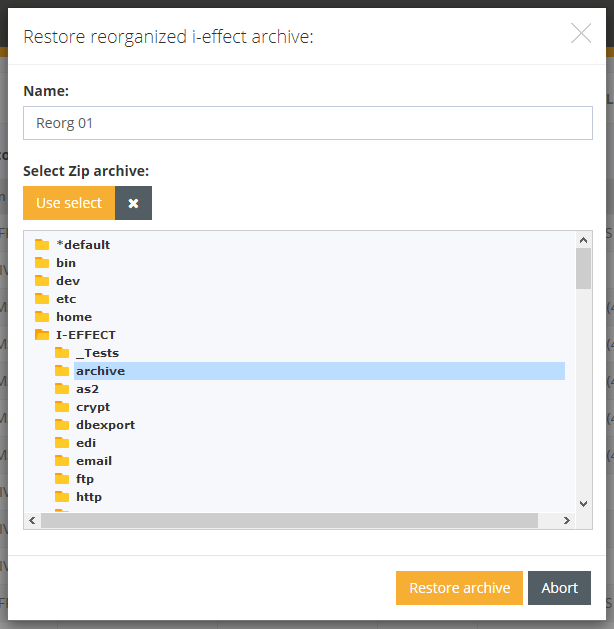The width and height of the screenshot is (614, 629).
Task: Click the folder icon next to *default
Action: click(x=41, y=245)
